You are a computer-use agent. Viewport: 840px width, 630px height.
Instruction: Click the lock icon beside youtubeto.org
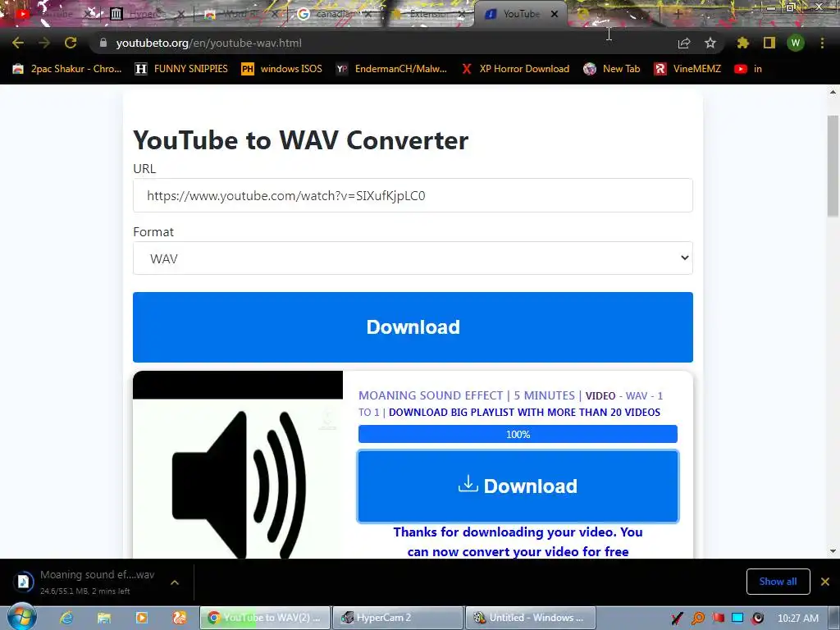point(103,43)
